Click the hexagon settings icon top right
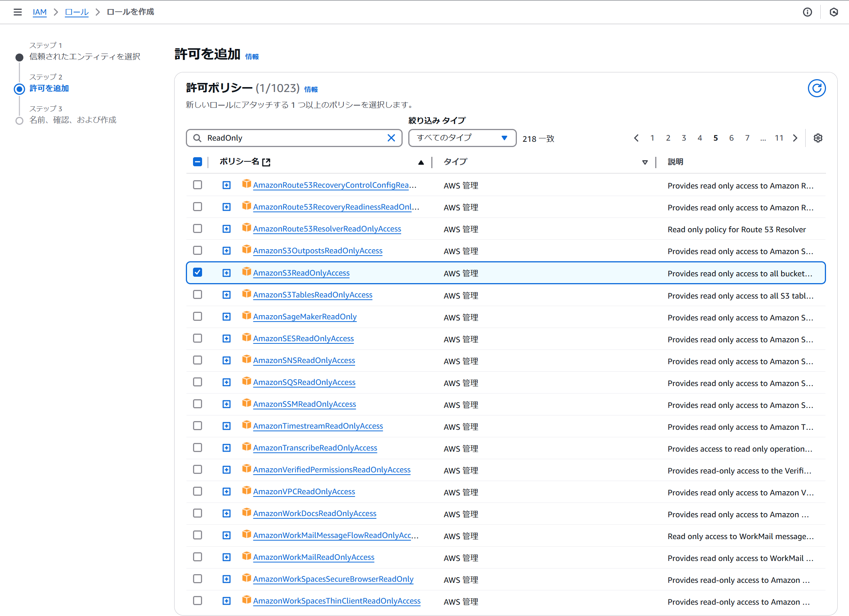The image size is (849, 616). 834,12
